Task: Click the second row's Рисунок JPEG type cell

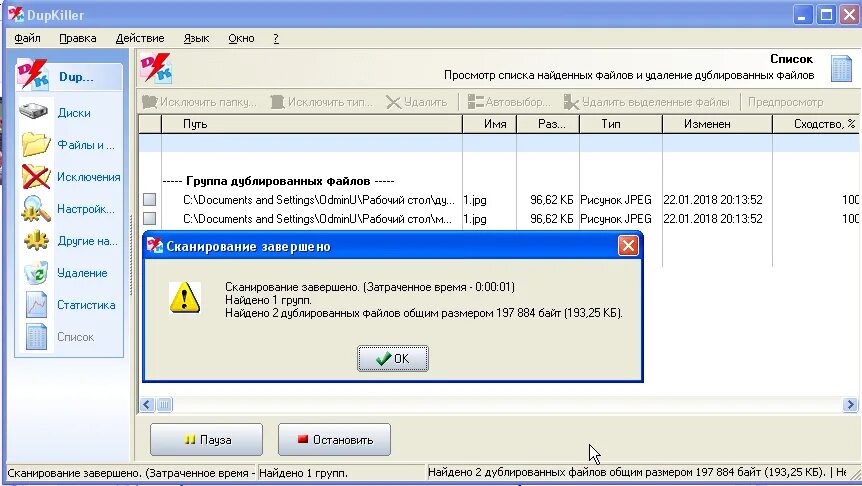Action: tap(616, 219)
